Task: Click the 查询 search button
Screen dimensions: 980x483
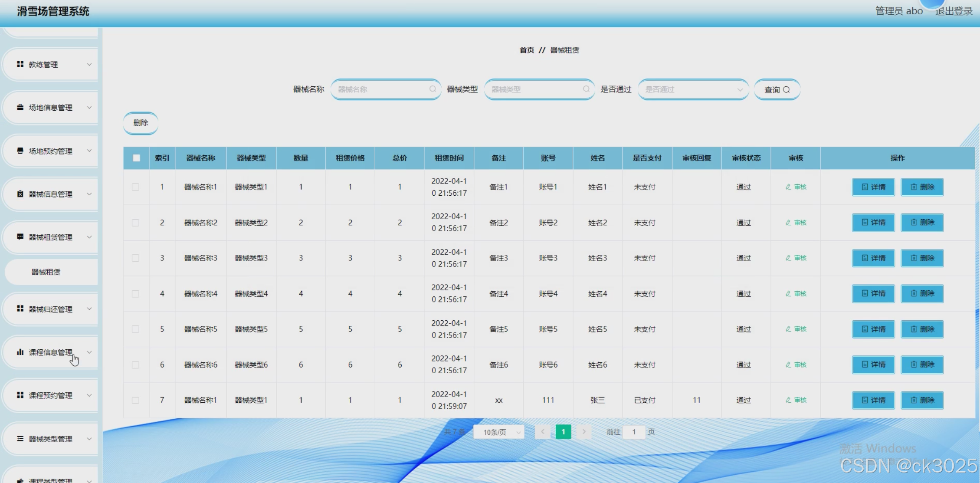Action: pos(777,89)
